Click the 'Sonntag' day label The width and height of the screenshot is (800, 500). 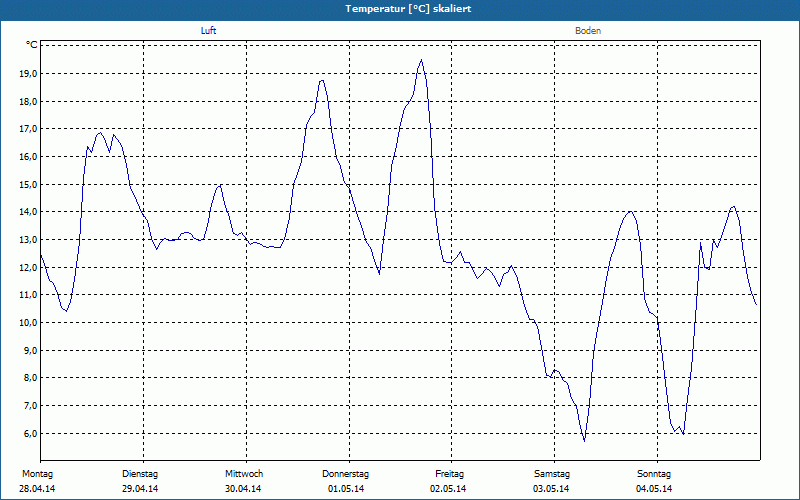point(654,474)
